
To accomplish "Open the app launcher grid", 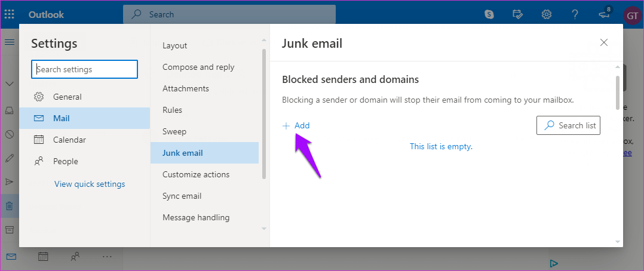I will coord(10,14).
